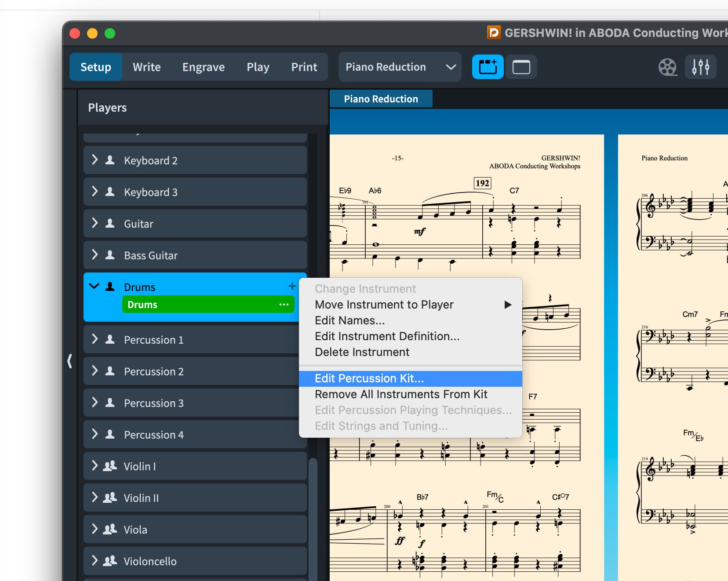Click the Viola section players icon

point(110,529)
